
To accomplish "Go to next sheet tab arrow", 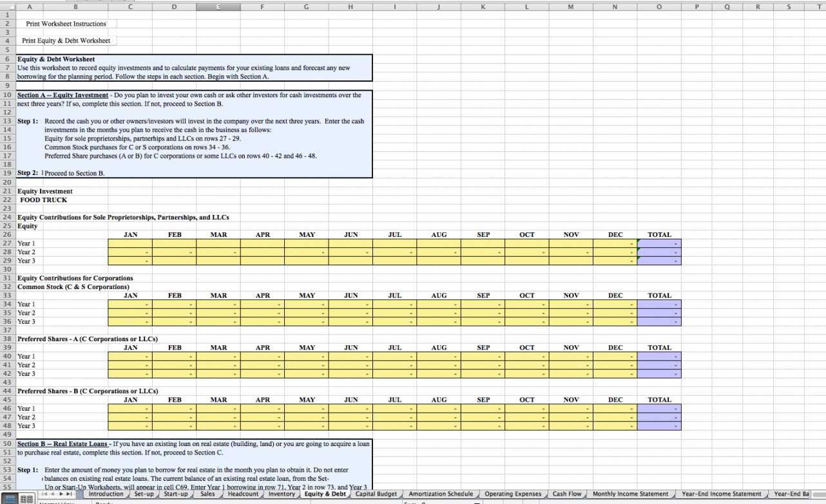I will (x=62, y=494).
